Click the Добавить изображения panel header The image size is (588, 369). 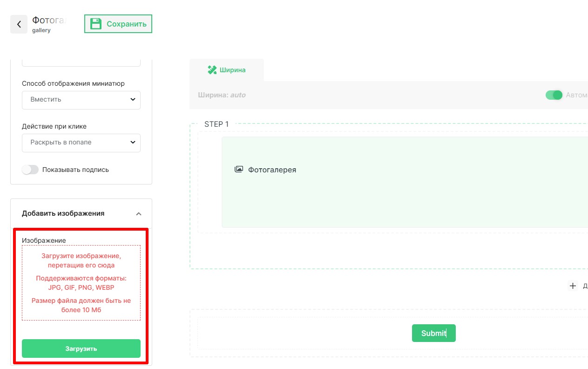point(63,213)
